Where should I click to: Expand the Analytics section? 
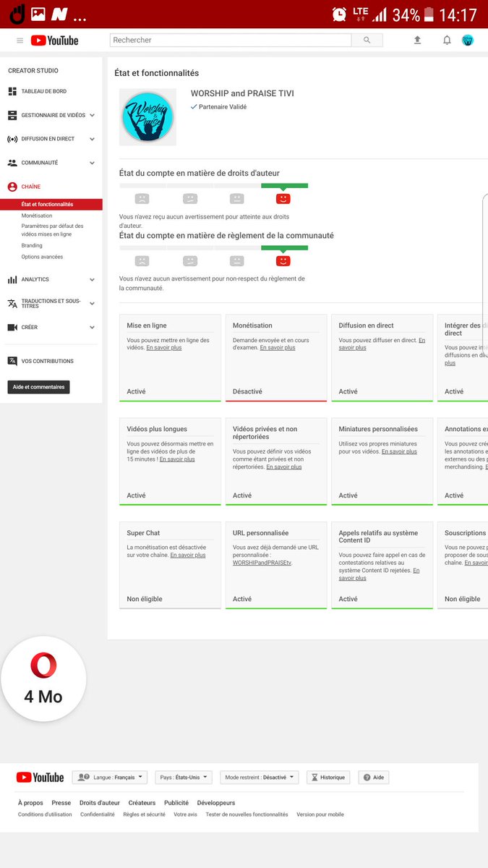click(x=92, y=279)
